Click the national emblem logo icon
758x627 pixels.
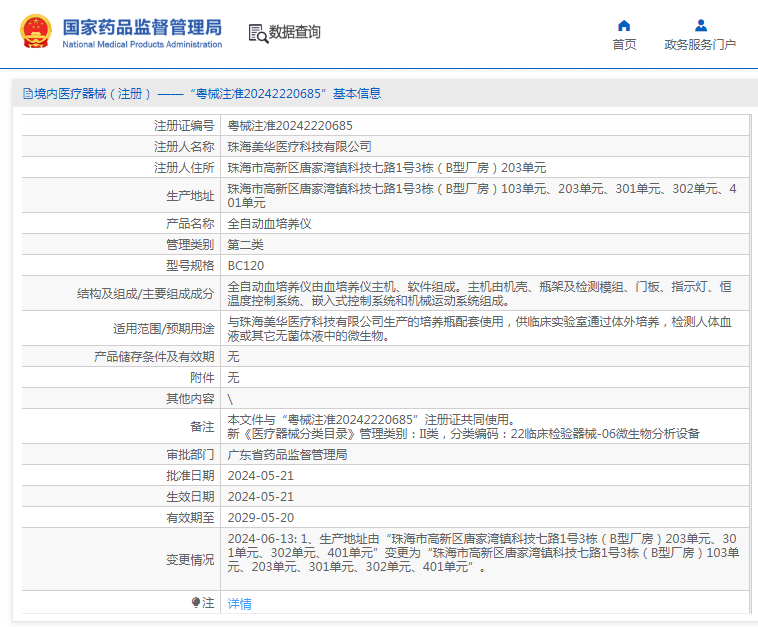click(x=34, y=31)
